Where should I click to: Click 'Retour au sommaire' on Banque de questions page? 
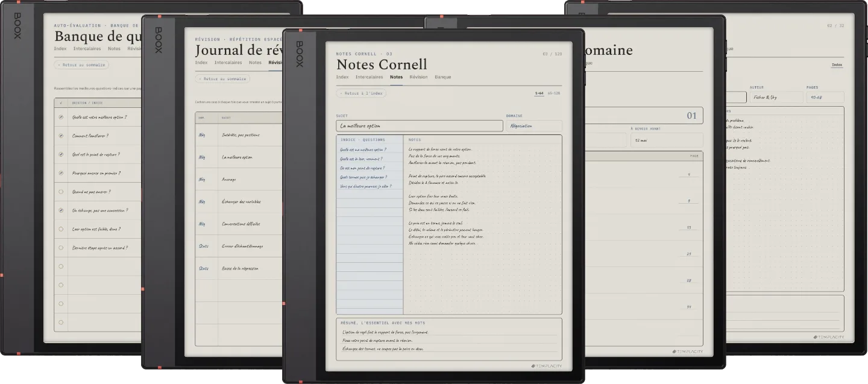pos(81,65)
